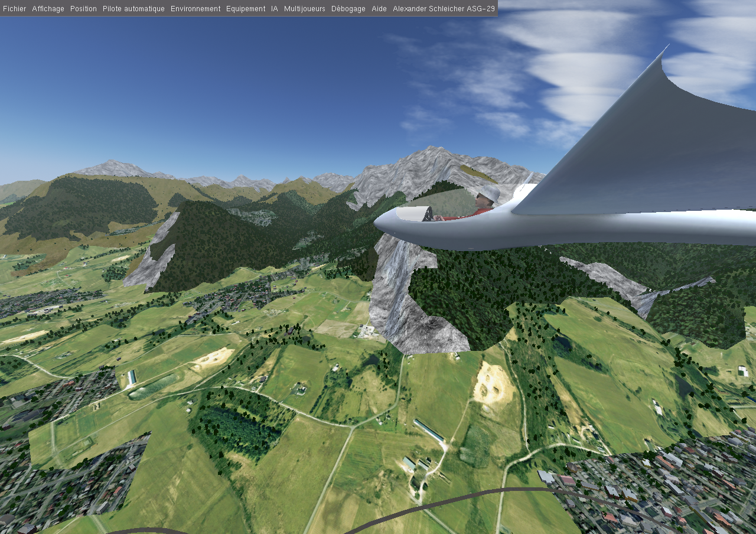
Task: Open the Aide menu
Action: point(379,9)
